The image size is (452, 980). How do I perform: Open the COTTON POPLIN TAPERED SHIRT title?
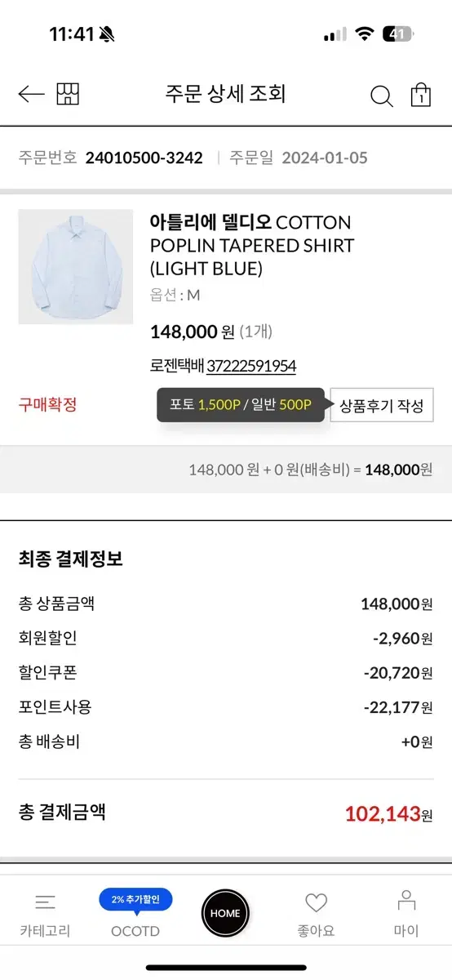252,245
